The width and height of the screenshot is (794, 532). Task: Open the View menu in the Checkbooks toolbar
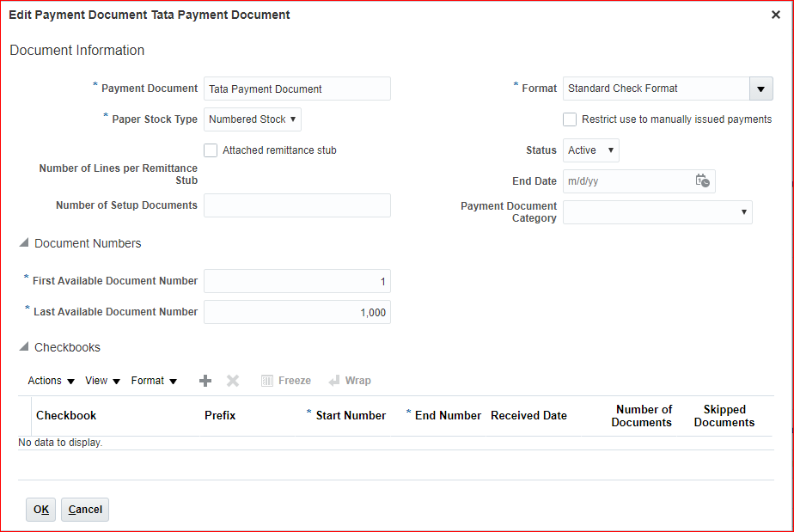[x=102, y=381]
